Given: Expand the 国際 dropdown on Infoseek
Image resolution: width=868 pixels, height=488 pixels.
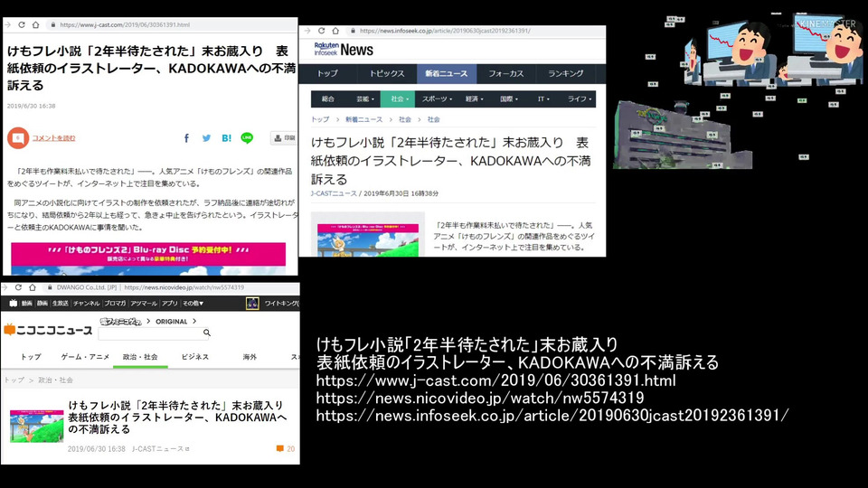Looking at the screenshot, I should 509,99.
